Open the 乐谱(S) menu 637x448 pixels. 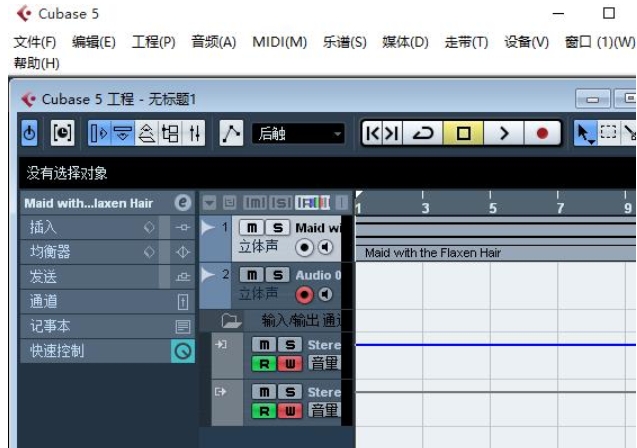pos(344,42)
